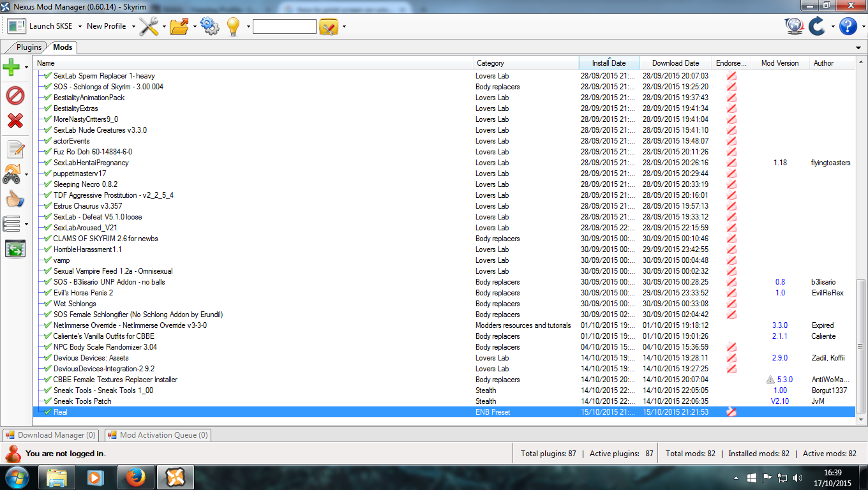Select the Mods tab

[x=63, y=47]
